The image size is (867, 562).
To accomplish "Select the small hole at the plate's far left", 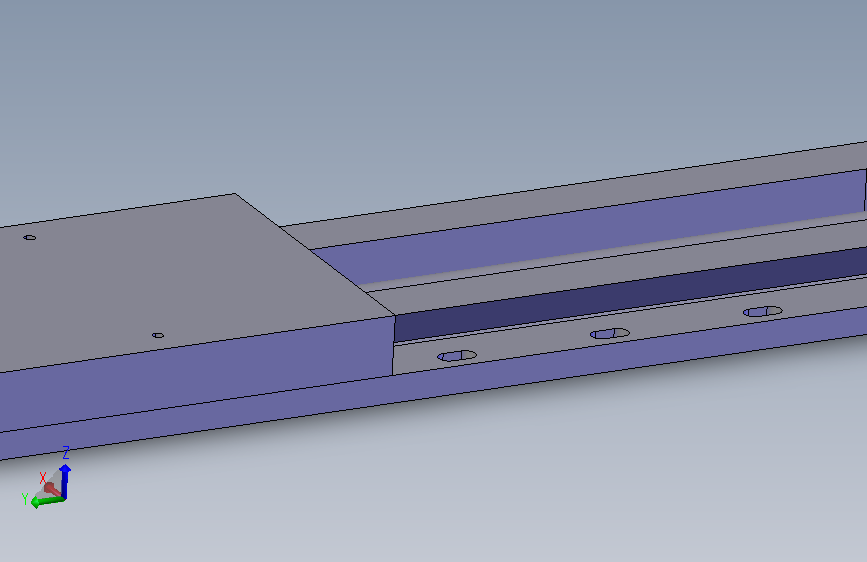I will pos(30,237).
